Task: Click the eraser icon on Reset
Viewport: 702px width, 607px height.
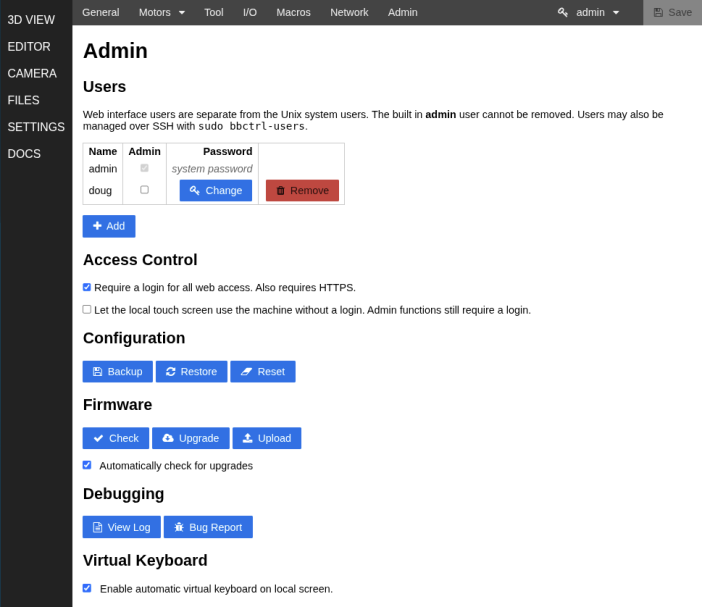Action: 246,372
